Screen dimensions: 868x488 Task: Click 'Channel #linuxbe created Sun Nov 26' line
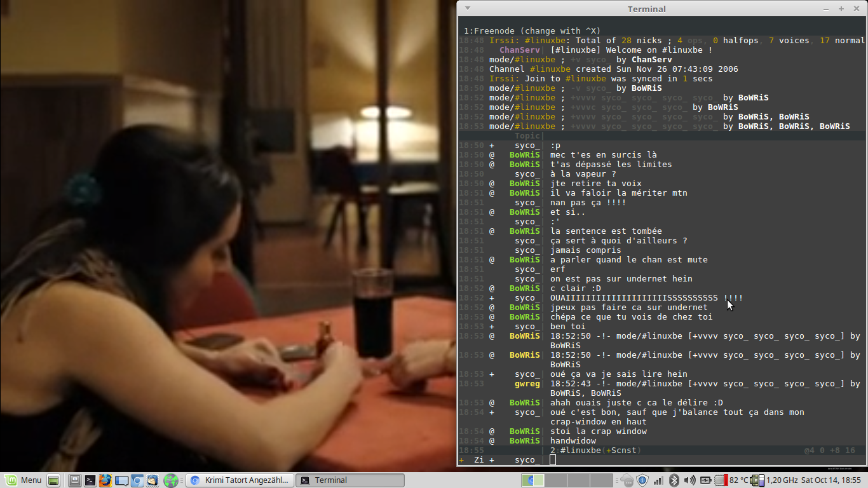(614, 69)
